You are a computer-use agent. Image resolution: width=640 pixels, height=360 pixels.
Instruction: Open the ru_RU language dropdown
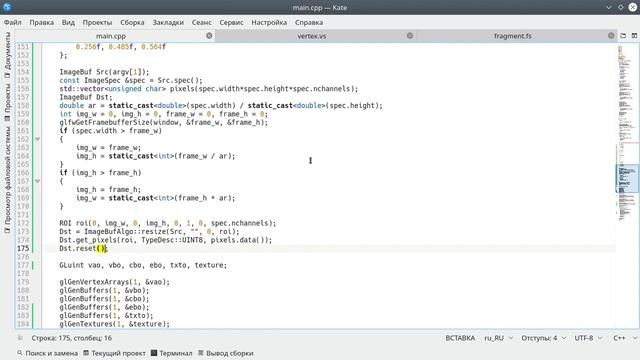pyautogui.click(x=498, y=338)
